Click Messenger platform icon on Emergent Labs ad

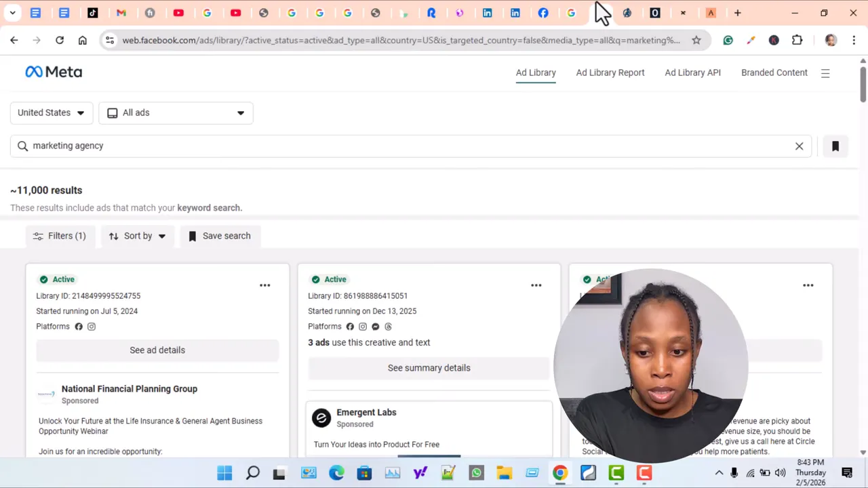376,327
